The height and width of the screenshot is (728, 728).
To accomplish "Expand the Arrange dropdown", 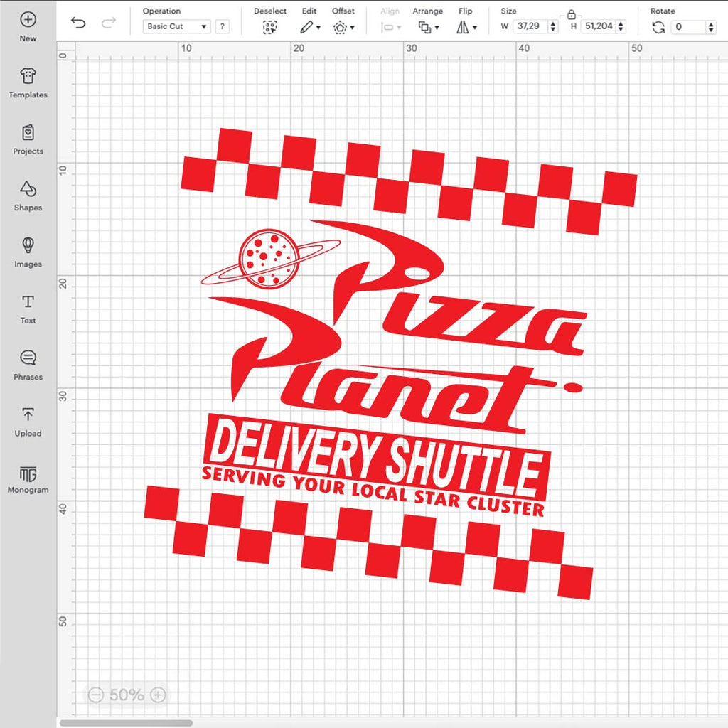I will tap(428, 27).
